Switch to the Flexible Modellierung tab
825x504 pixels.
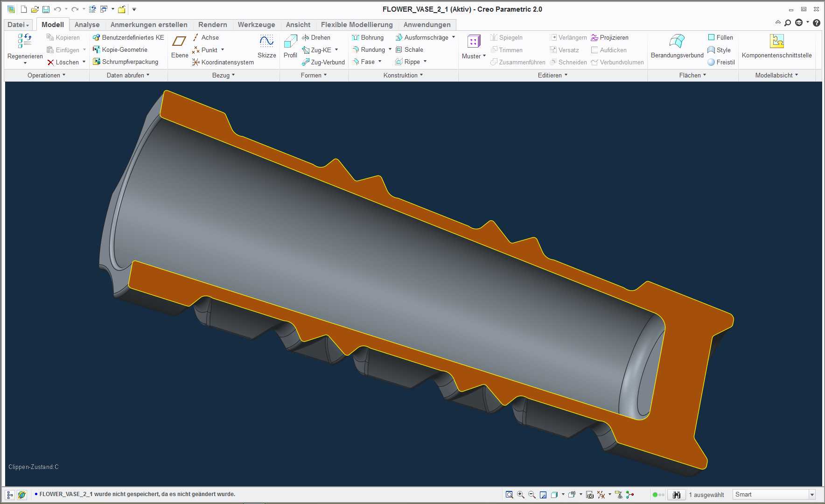(357, 25)
